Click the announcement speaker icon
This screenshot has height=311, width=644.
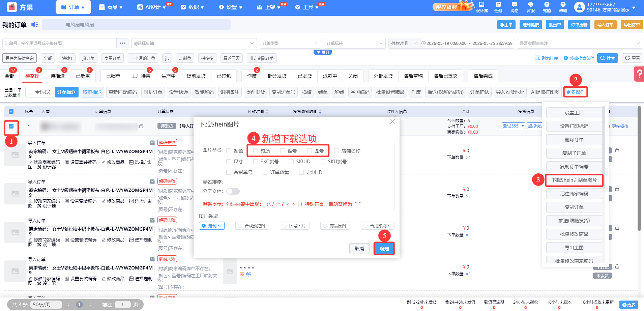point(34,25)
